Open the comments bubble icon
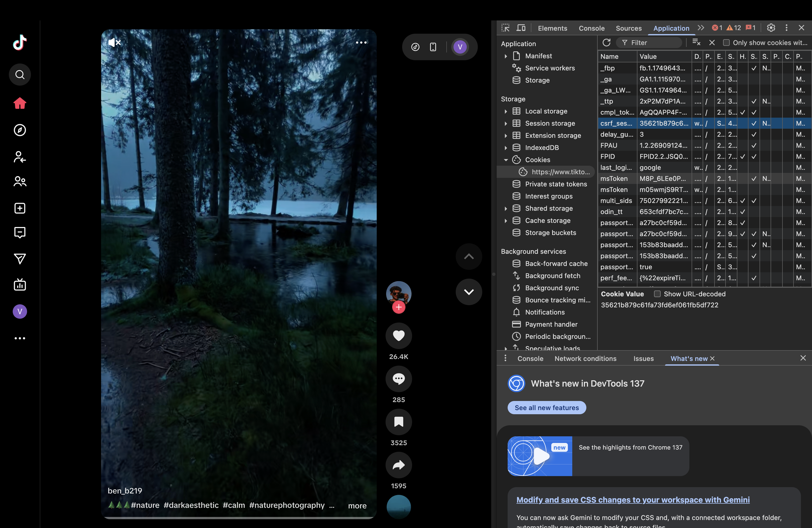Viewport: 812px width, 528px height. 399,379
